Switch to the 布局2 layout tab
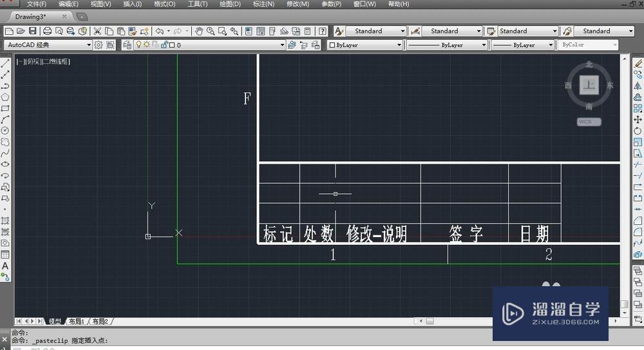Screen dimensions: 644x350 click(100, 321)
